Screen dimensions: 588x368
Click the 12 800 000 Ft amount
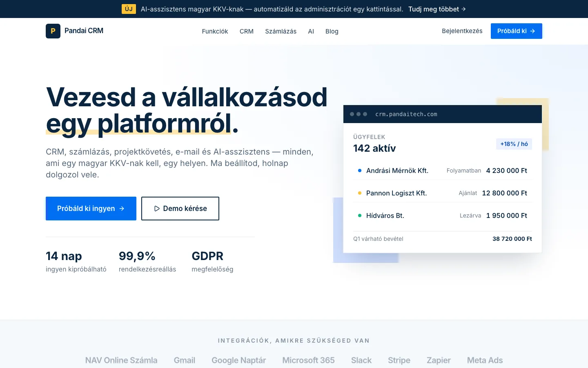point(505,193)
